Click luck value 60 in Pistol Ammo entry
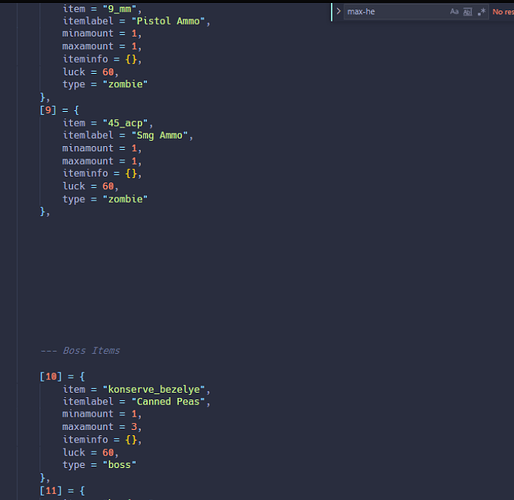 pos(108,72)
